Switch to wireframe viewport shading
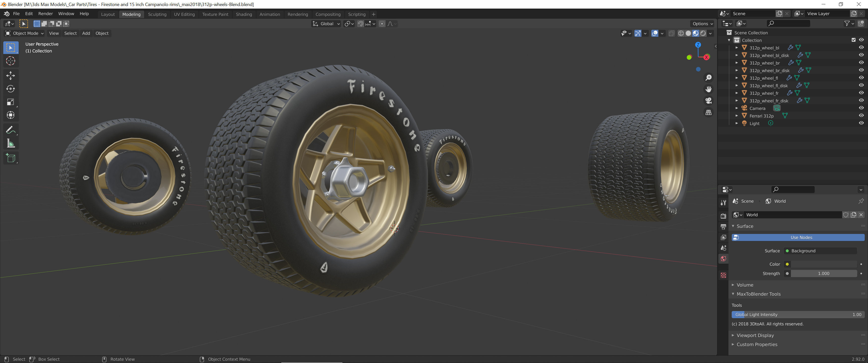868x363 pixels. tap(681, 33)
